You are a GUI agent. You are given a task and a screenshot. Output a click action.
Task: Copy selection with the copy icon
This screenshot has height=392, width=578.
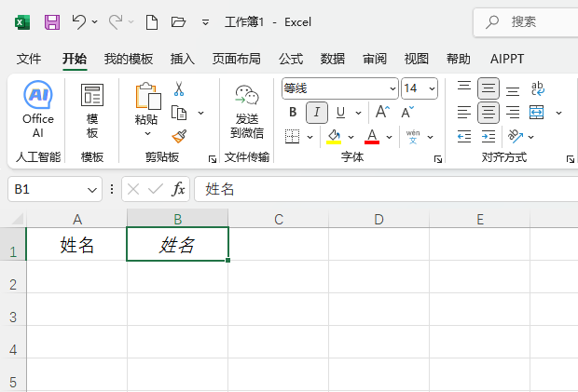coord(179,113)
